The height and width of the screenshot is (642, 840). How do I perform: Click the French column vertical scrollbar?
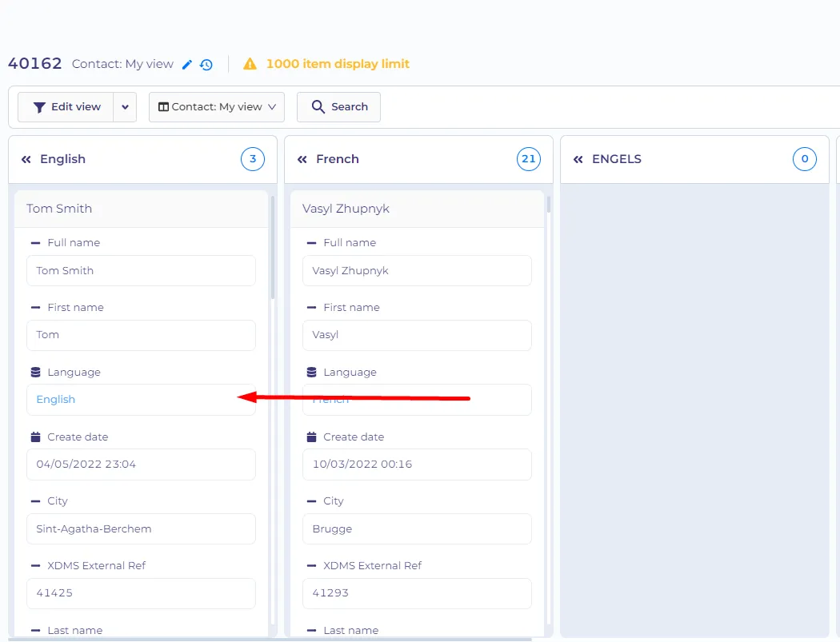pyautogui.click(x=549, y=205)
